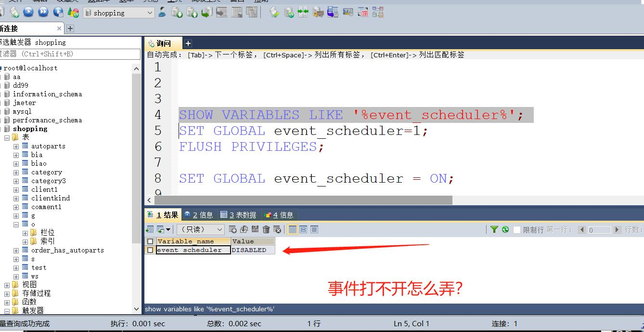Switch results to text view
The height and width of the screenshot is (332, 644).
tap(314, 229)
